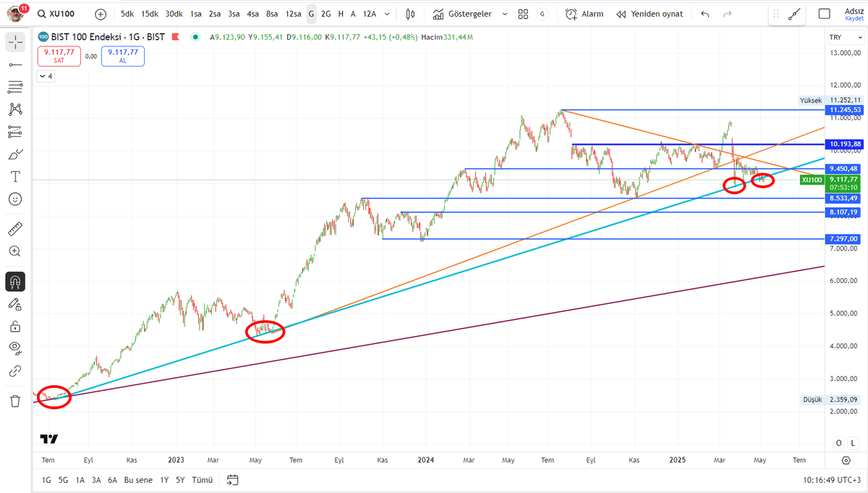Click the favorite trend line drawing tool
The height and width of the screenshot is (493, 868).
(794, 14)
